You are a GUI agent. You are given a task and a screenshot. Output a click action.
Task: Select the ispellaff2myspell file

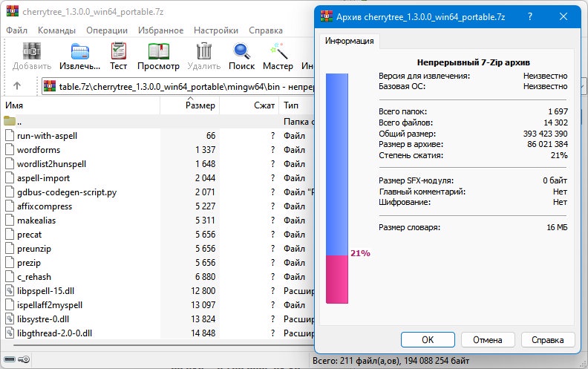(x=50, y=305)
